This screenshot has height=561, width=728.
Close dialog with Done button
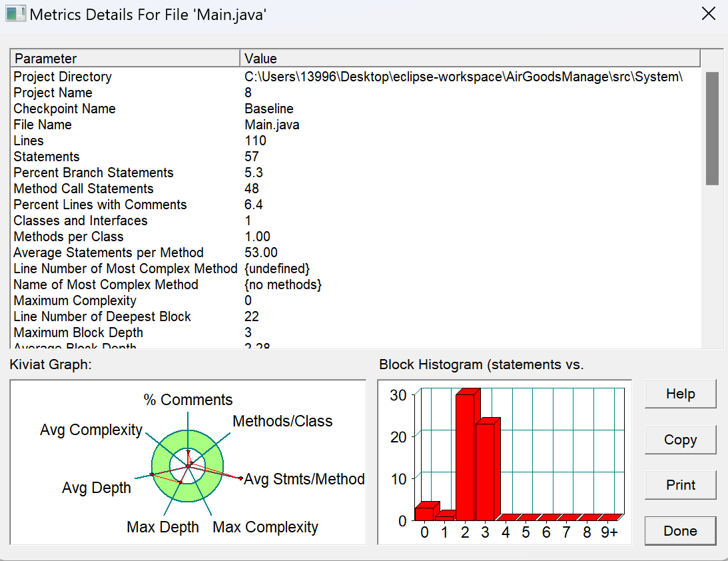(x=680, y=531)
